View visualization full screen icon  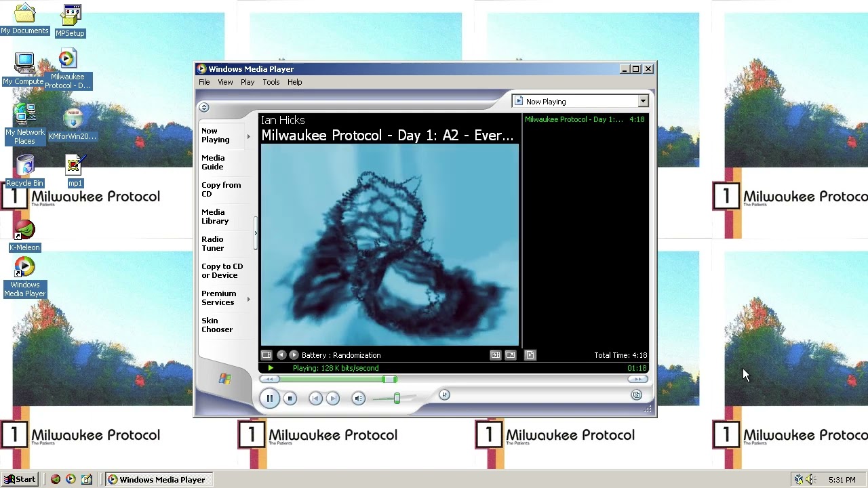(x=511, y=355)
